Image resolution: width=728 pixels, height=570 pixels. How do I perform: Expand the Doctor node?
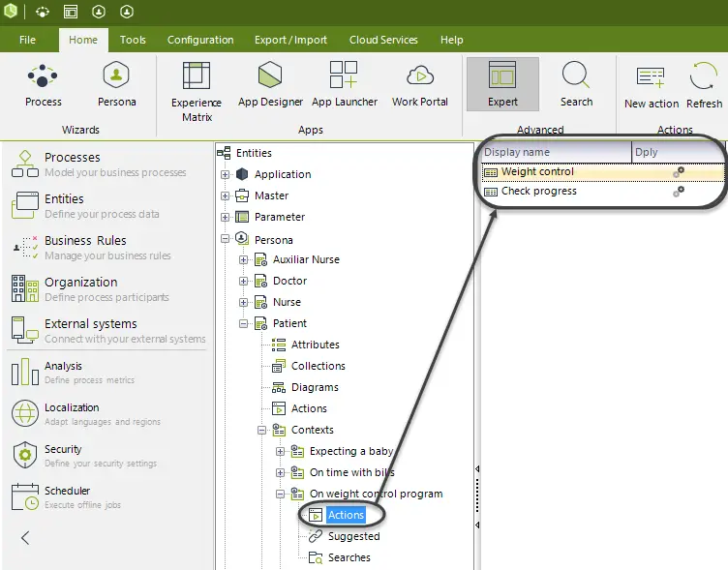pos(243,282)
